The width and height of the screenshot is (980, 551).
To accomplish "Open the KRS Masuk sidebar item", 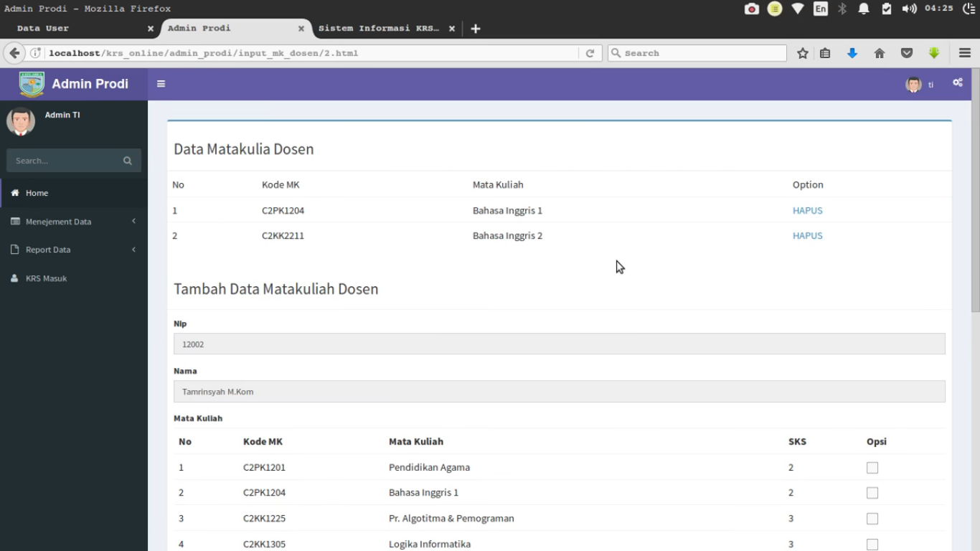I will [x=46, y=278].
